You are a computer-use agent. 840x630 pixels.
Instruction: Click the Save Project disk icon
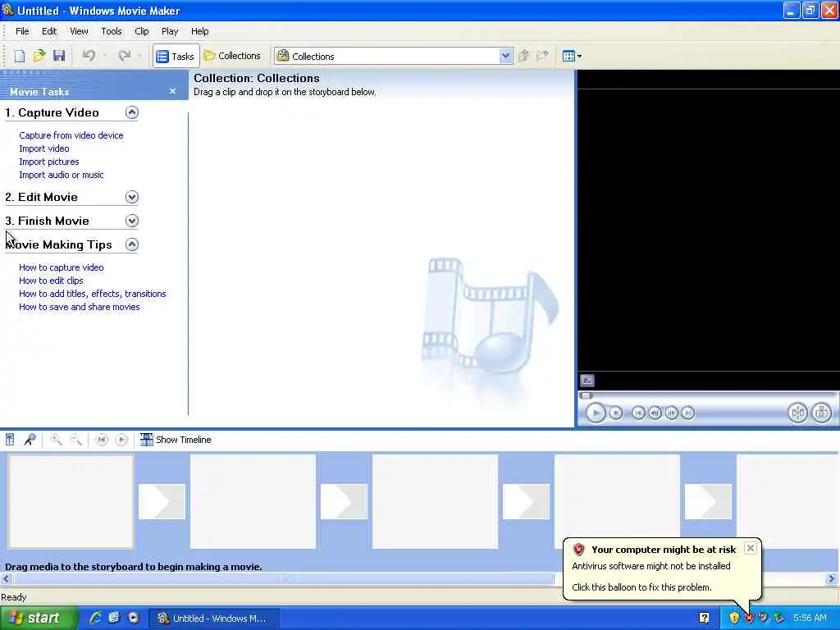(59, 56)
